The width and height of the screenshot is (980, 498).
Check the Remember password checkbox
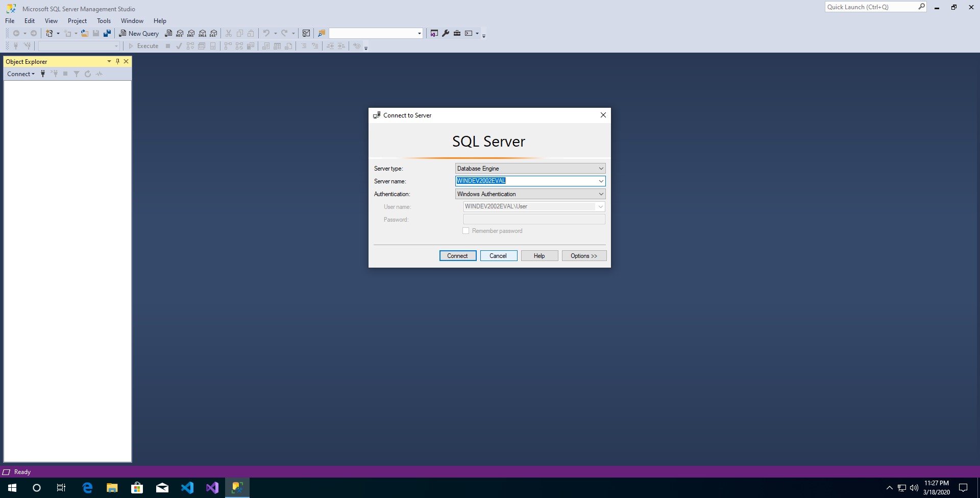coord(465,230)
